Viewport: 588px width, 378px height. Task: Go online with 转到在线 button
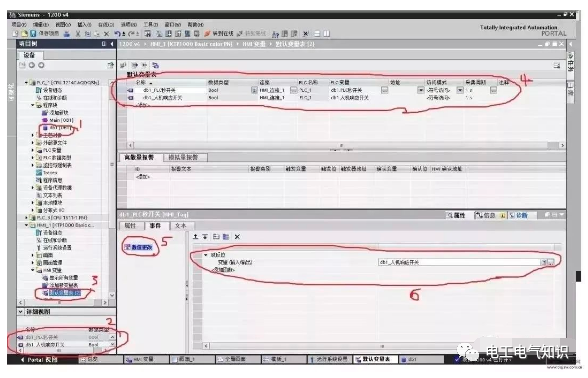pyautogui.click(x=219, y=34)
